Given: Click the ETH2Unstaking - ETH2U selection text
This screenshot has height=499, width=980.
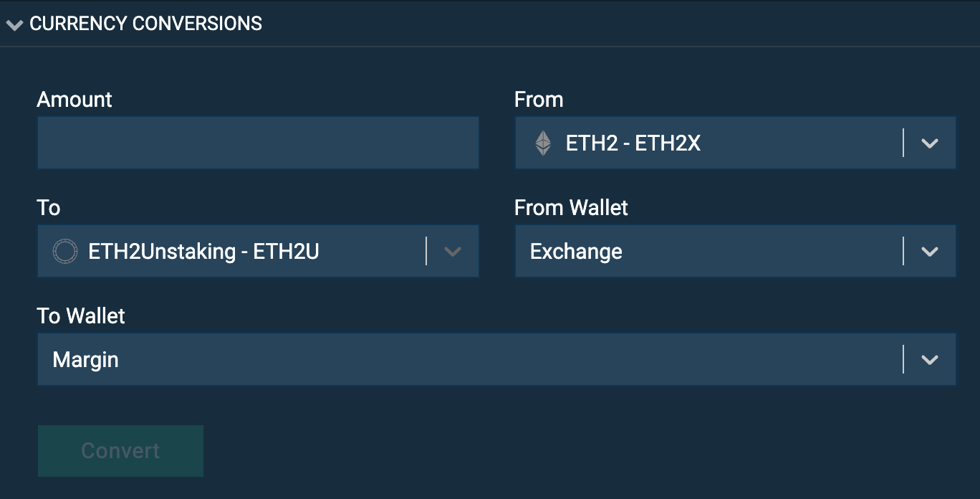Looking at the screenshot, I should pos(203,252).
